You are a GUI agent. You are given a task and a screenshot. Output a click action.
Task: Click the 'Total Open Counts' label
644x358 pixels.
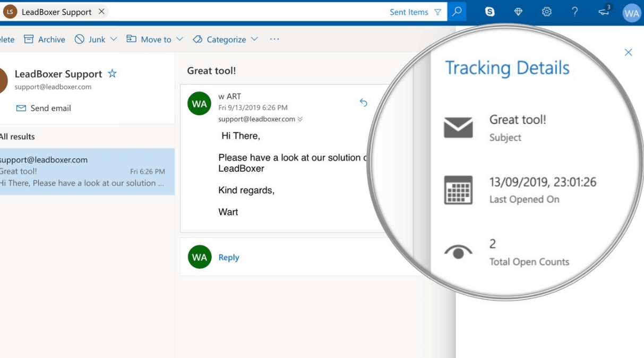point(529,262)
